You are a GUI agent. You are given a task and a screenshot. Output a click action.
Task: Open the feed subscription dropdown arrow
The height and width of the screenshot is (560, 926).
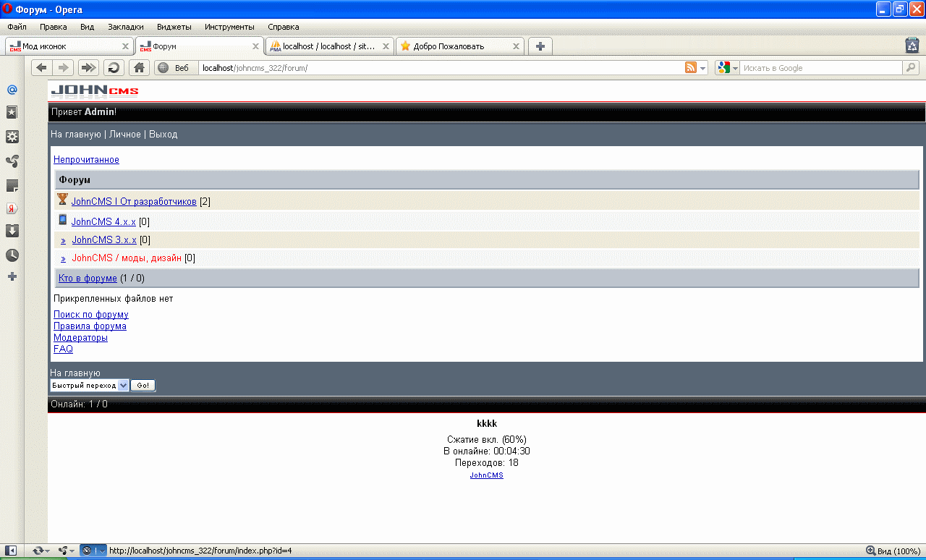pyautogui.click(x=702, y=68)
